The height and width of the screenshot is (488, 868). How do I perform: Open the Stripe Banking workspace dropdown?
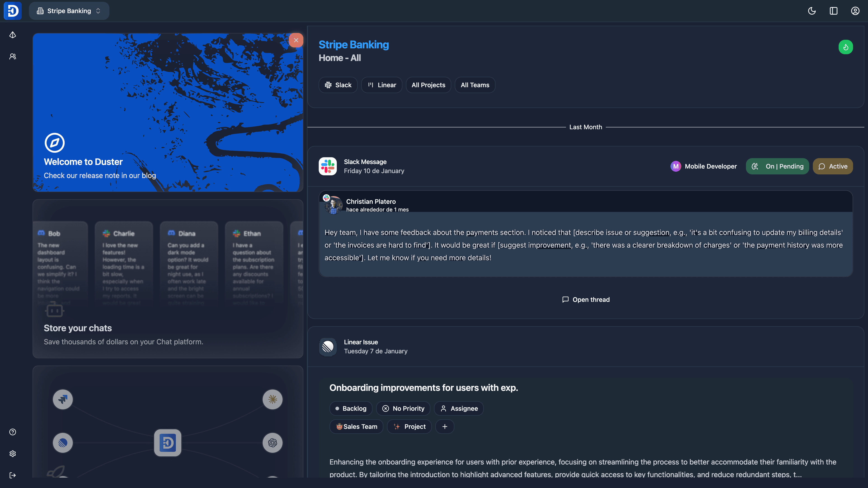click(x=69, y=11)
